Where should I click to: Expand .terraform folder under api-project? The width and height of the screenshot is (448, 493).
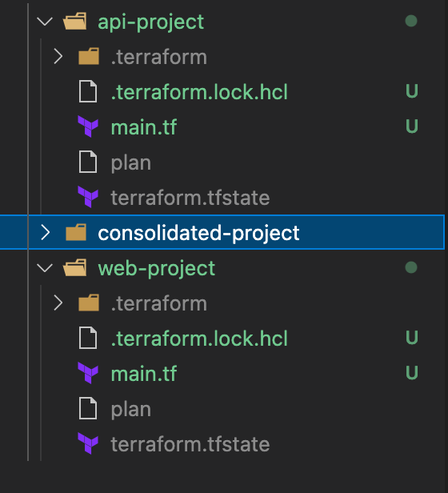coord(58,57)
